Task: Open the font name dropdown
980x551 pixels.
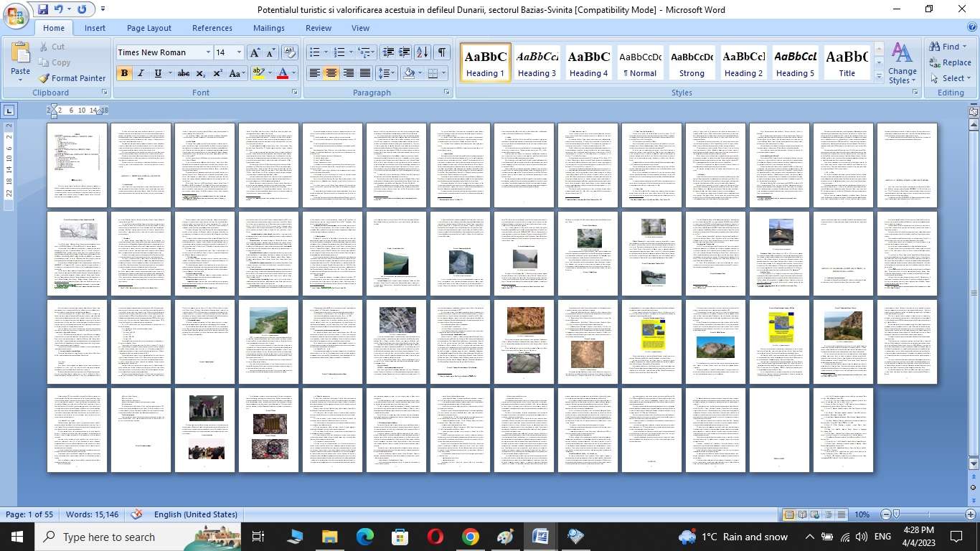Action: click(208, 52)
